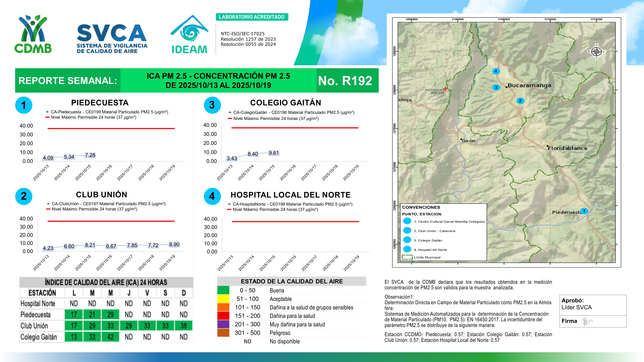
Task: Click the SVCA system logo
Action: tap(112, 39)
